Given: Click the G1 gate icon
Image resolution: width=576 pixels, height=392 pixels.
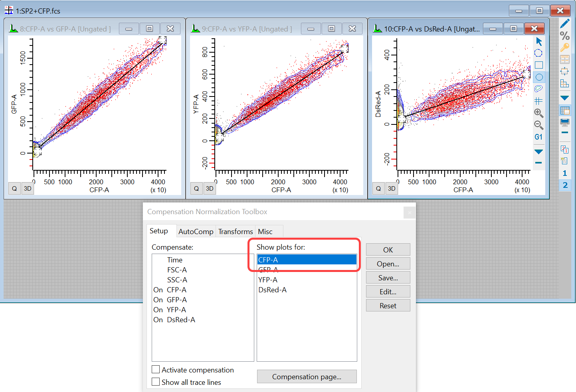Looking at the screenshot, I should pos(539,137).
